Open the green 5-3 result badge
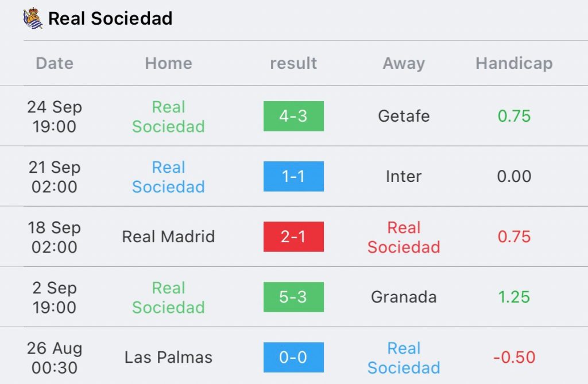The width and height of the screenshot is (588, 384). (293, 297)
